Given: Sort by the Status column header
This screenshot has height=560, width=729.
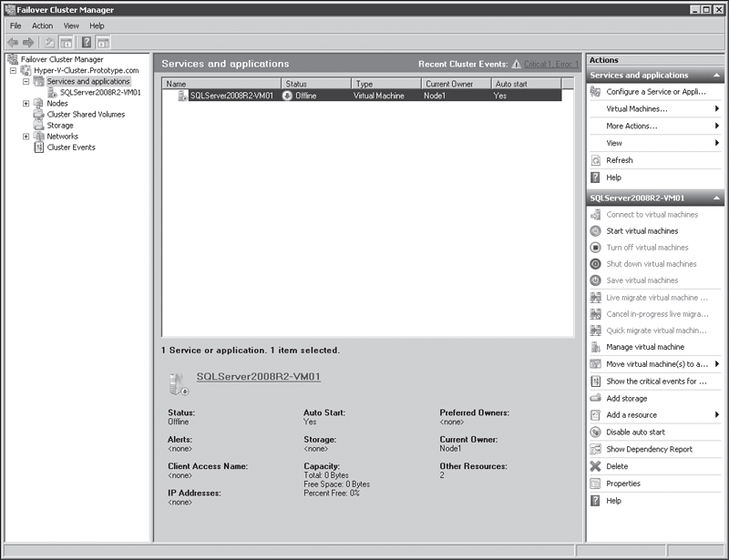Looking at the screenshot, I should (316, 84).
